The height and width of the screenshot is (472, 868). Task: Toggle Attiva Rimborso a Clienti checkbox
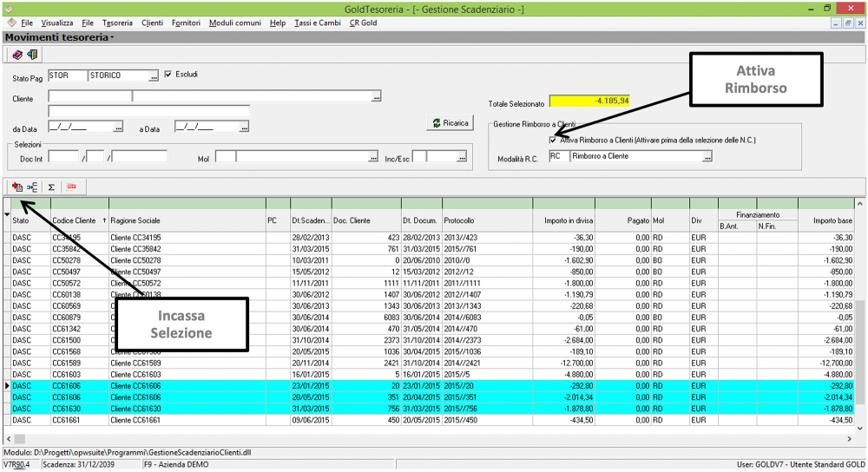pyautogui.click(x=553, y=140)
